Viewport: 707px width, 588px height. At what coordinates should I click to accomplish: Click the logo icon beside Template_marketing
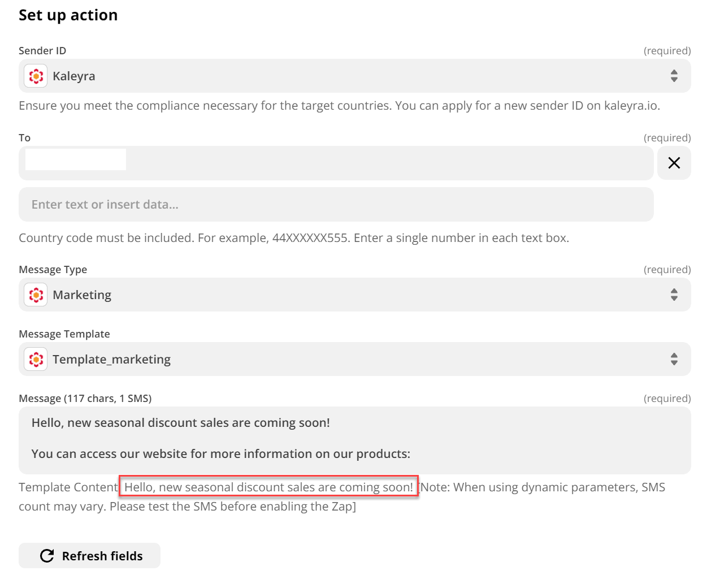tap(36, 359)
